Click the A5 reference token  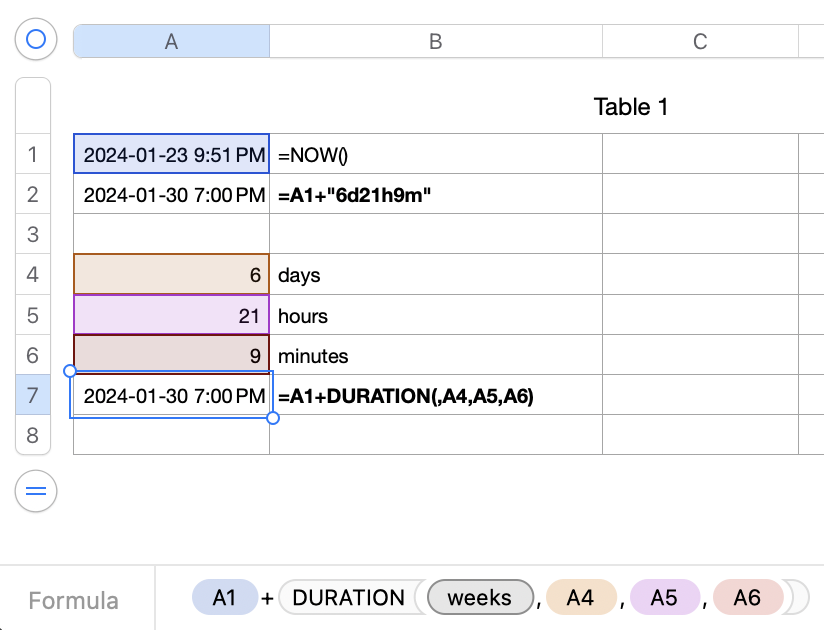click(664, 598)
